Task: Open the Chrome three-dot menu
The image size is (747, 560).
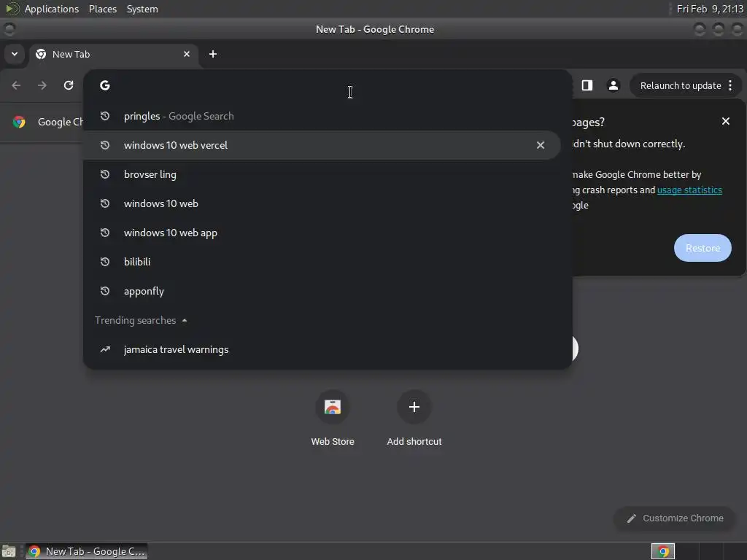Action: tap(730, 86)
